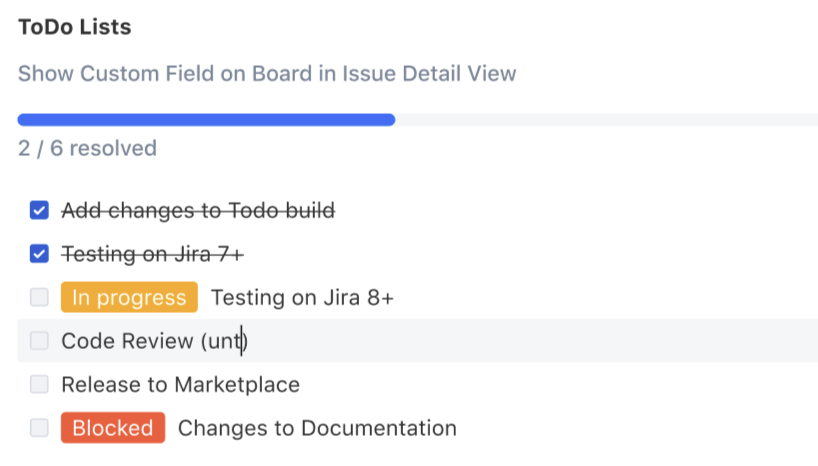Click the 'Testing on Jira 8+' item text
Screen dimensions: 818x466
tap(302, 297)
